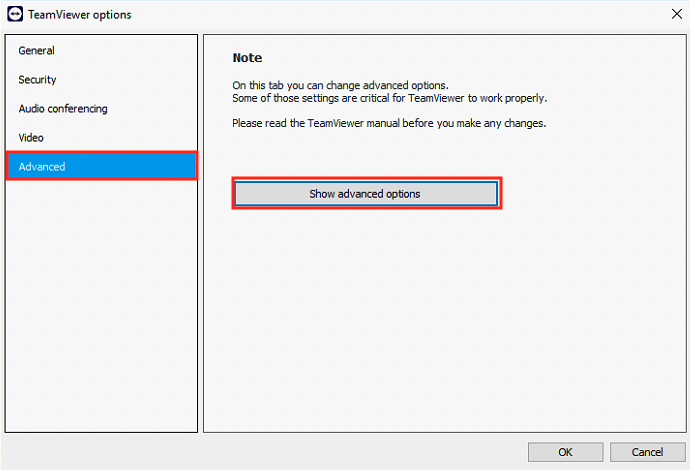Click the Show advanced options button
This screenshot has height=470, width=690.
tap(366, 194)
